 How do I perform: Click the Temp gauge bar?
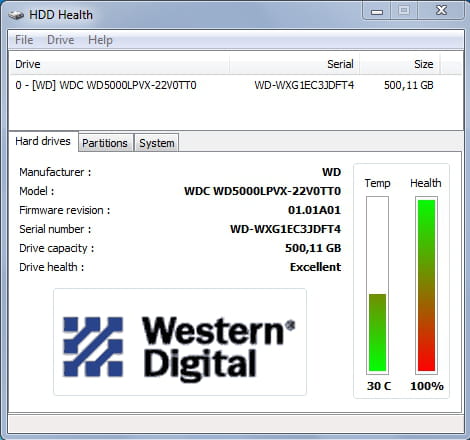377,285
